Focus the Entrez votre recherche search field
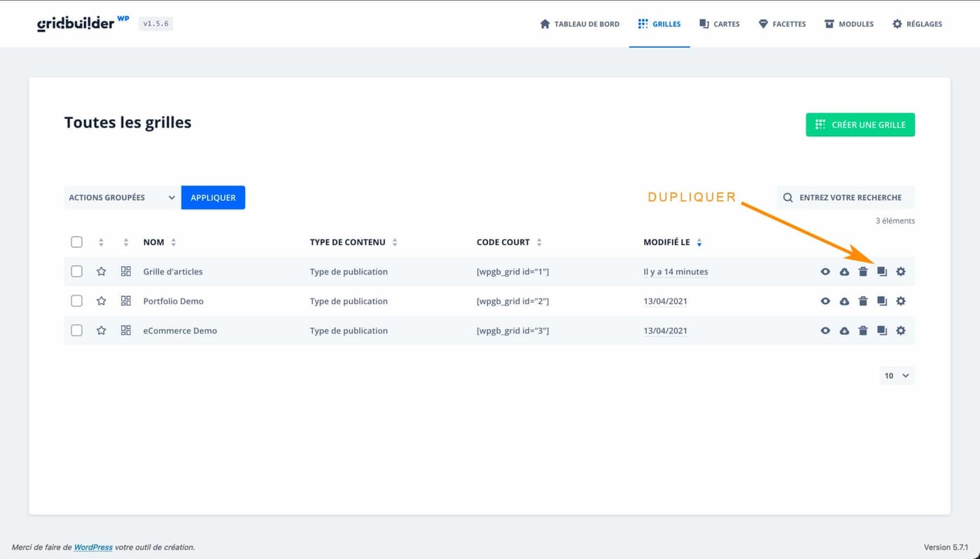 tap(850, 198)
